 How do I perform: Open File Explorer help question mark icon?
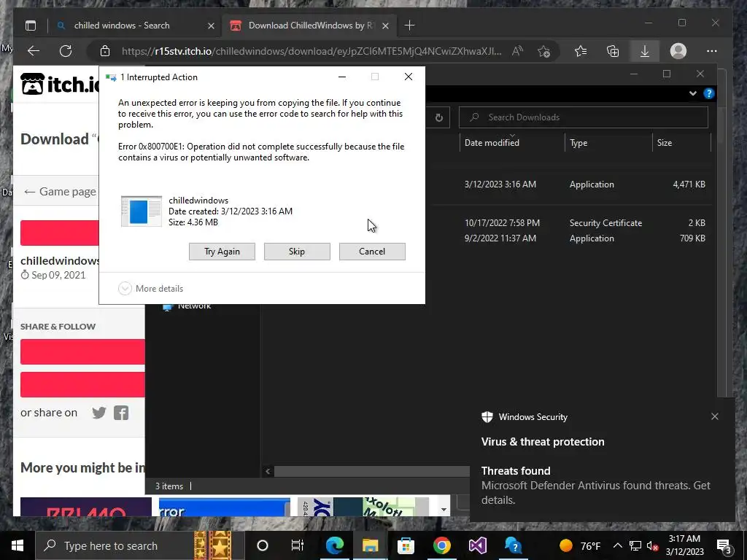709,93
